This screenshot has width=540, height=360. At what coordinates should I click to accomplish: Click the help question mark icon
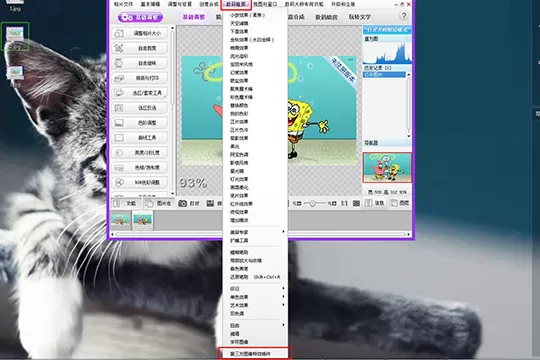pos(404,16)
